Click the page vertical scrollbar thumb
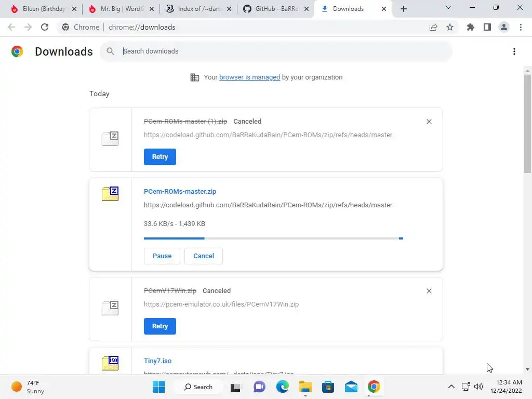 tap(527, 124)
